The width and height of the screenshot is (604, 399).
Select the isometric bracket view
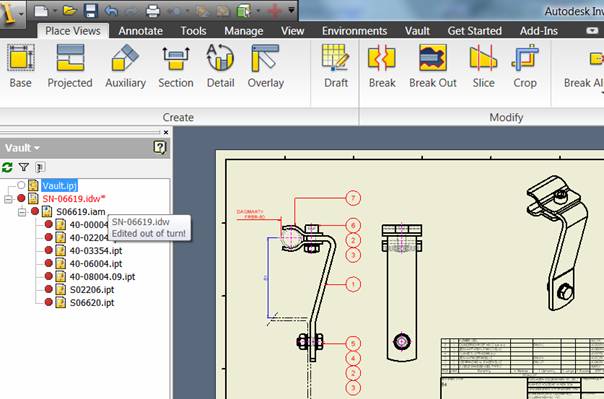pos(557,243)
